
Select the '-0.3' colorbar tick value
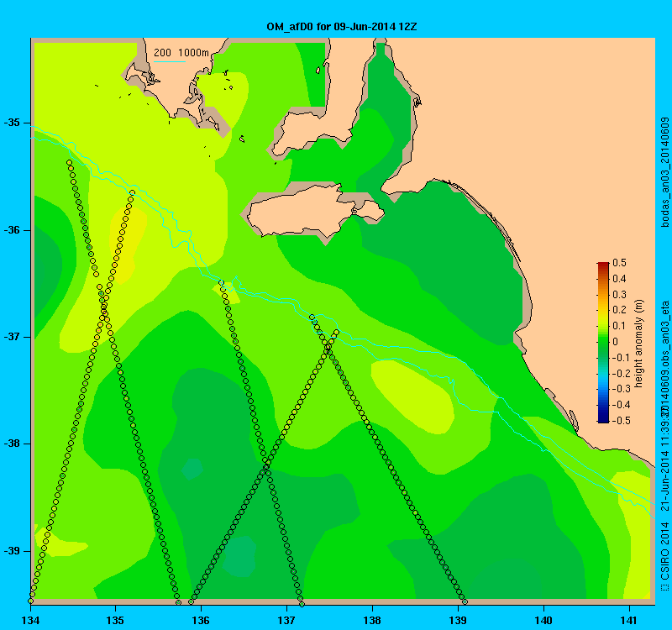click(622, 389)
